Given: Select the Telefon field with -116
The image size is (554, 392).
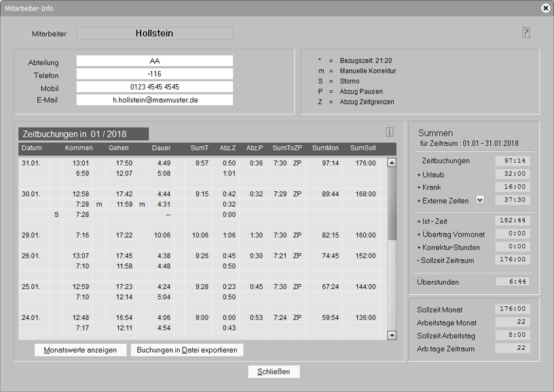Looking at the screenshot, I should coord(154,74).
